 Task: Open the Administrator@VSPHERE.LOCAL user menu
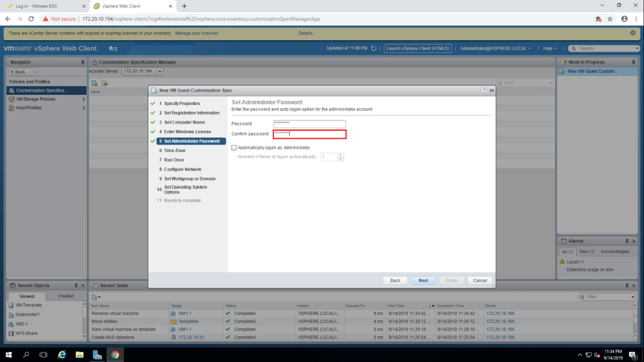(x=496, y=48)
